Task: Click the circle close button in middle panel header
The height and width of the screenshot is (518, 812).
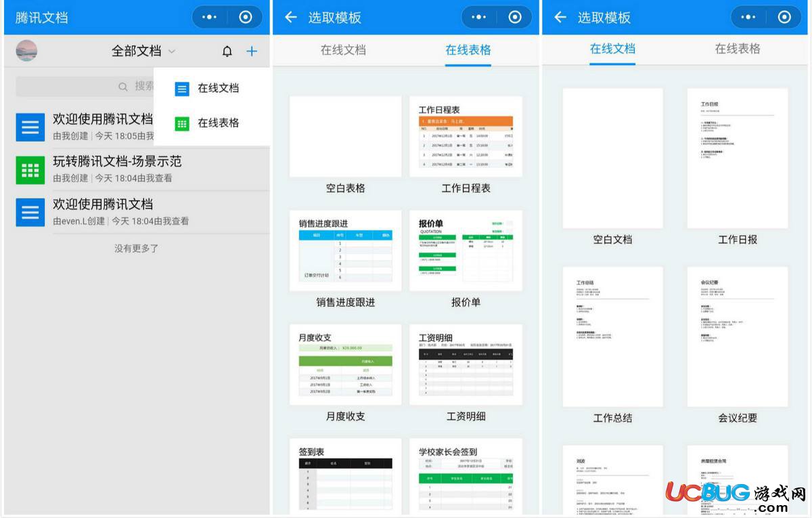Action: 515,17
